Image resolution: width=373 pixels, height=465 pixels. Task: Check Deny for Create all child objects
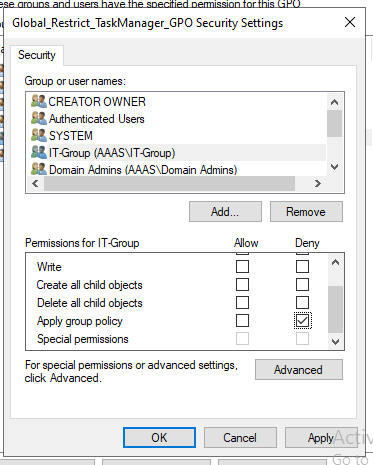click(x=302, y=285)
